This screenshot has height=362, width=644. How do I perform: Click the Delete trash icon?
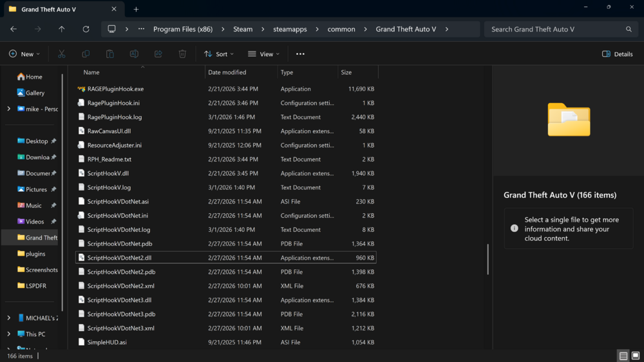(x=182, y=54)
